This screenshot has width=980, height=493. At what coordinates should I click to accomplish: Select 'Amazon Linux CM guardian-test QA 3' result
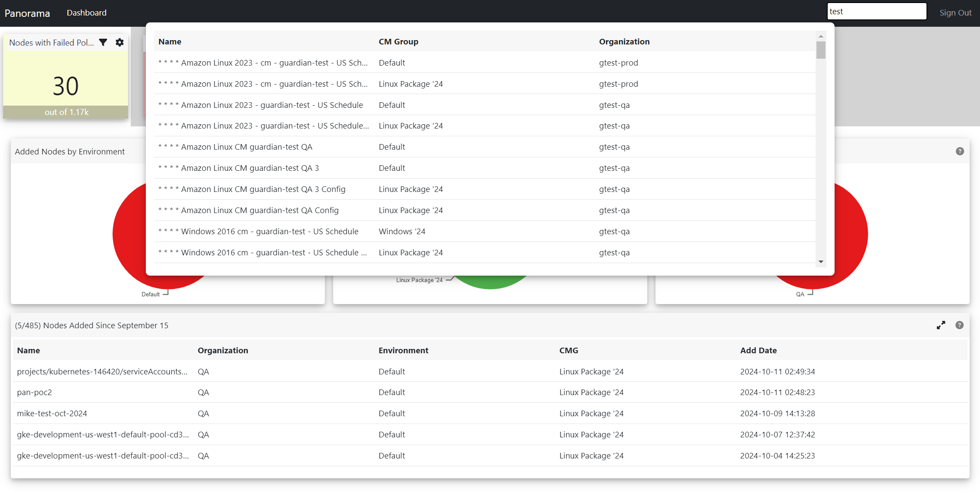pyautogui.click(x=485, y=168)
